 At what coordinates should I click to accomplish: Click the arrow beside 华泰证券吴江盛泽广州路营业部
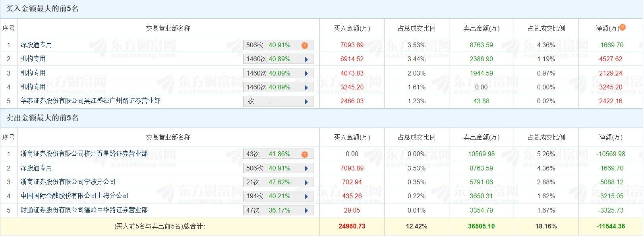click(306, 101)
